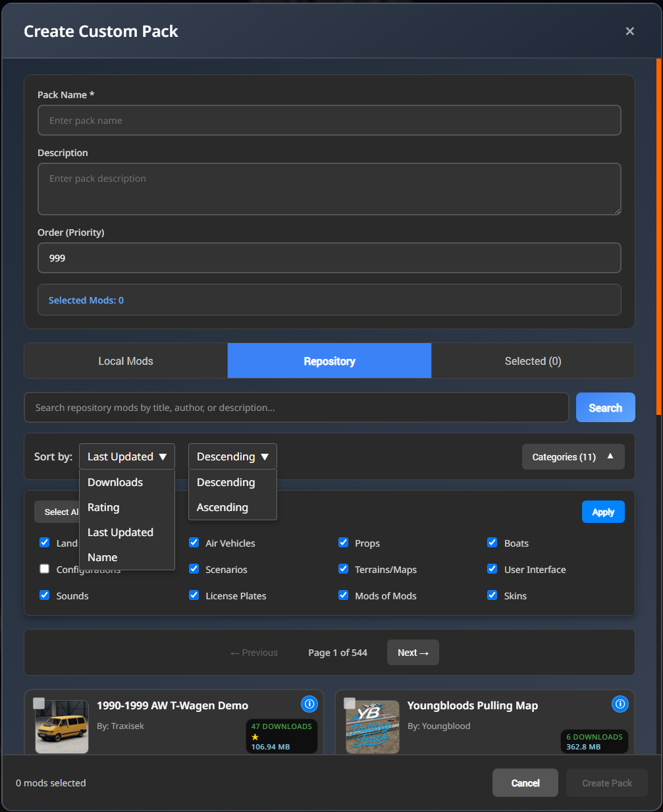Click the Order (Priority) field
Image resolution: width=663 pixels, height=812 pixels.
click(329, 258)
